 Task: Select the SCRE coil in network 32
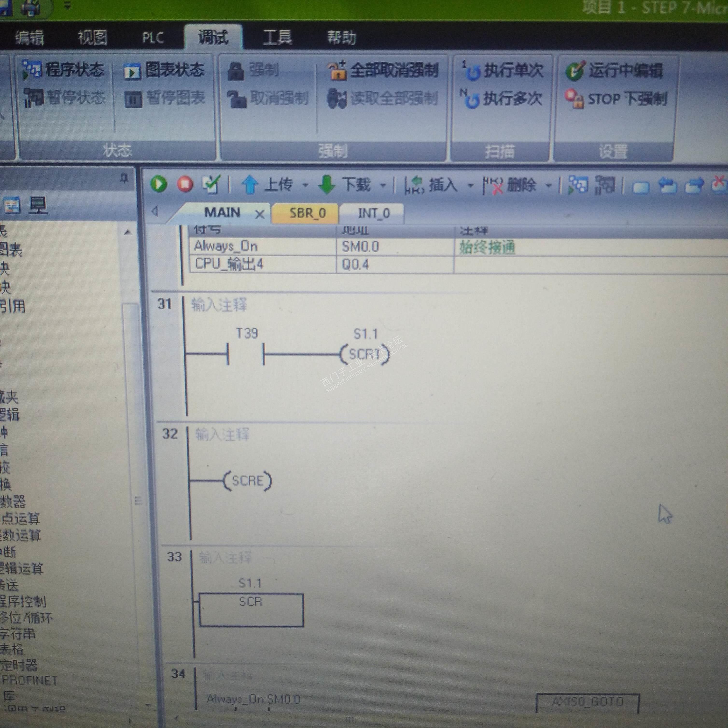point(247,480)
